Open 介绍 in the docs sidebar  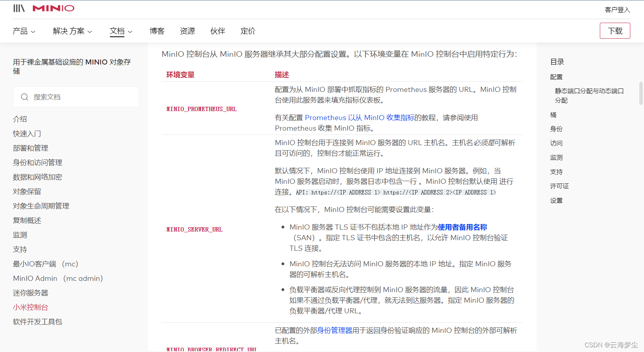pyautogui.click(x=20, y=119)
